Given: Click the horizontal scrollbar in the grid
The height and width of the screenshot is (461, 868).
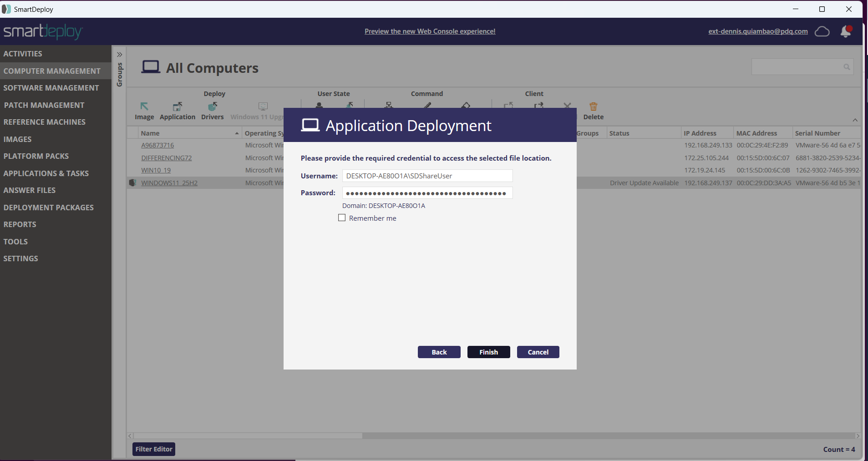Looking at the screenshot, I should point(248,436).
